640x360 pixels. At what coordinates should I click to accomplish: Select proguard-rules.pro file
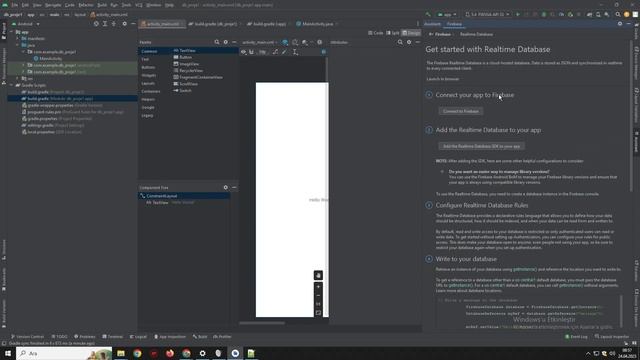click(73, 112)
